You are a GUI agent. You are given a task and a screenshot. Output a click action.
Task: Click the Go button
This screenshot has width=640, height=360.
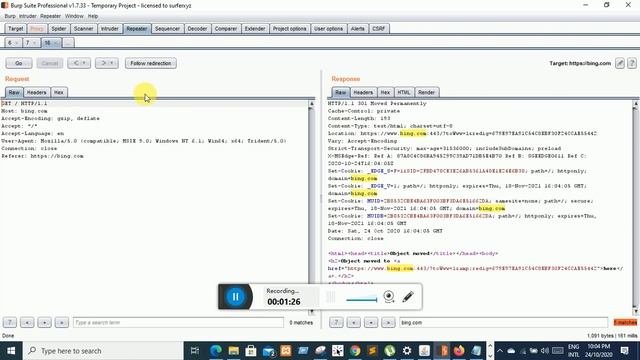(19, 63)
